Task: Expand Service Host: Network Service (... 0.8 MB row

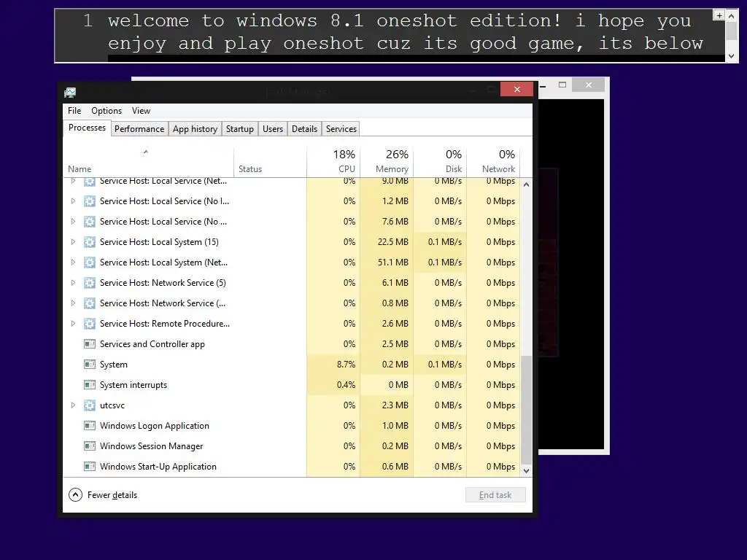Action: [73, 303]
